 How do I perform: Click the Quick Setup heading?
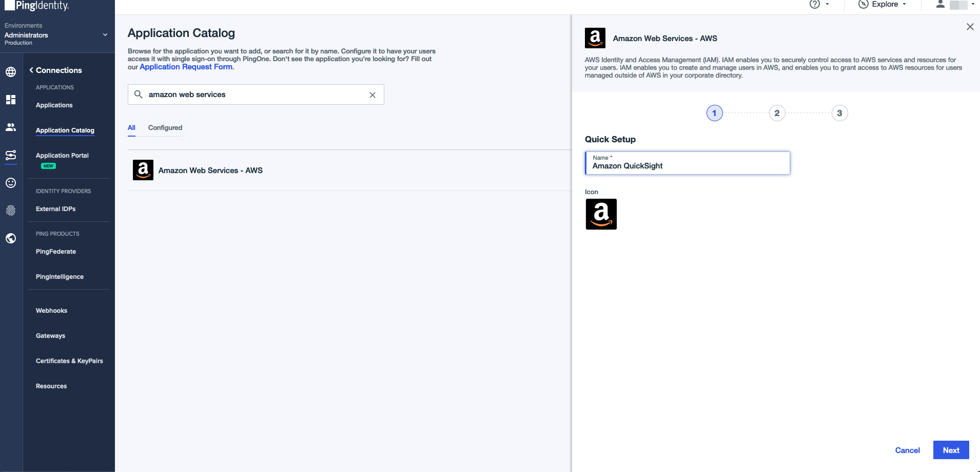[x=610, y=139]
